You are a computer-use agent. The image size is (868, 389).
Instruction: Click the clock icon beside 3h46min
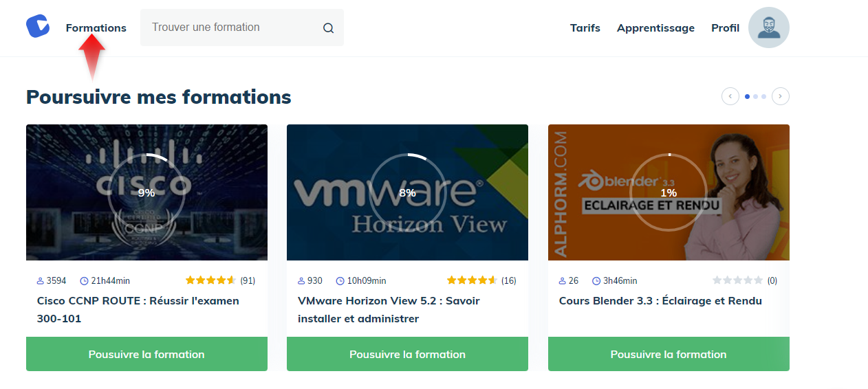[x=596, y=281]
